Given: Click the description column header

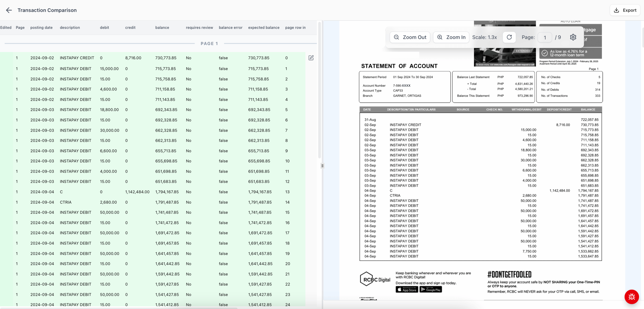Looking at the screenshot, I should (x=70, y=28).
